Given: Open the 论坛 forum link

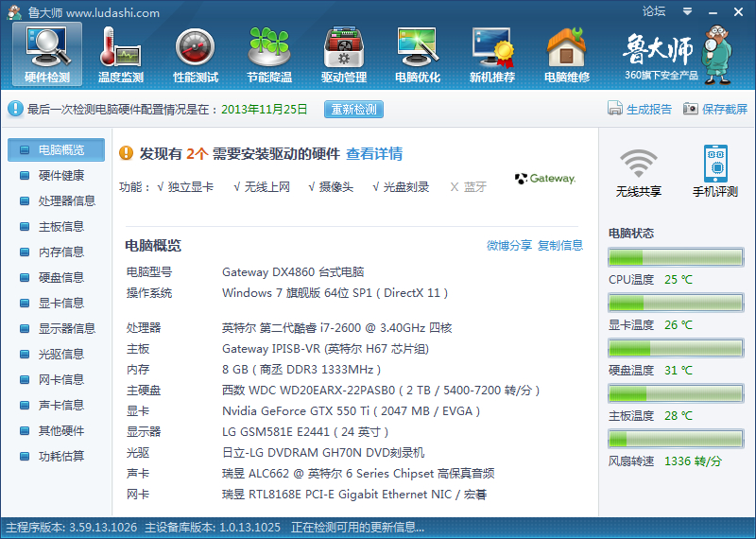Looking at the screenshot, I should pyautogui.click(x=654, y=11).
